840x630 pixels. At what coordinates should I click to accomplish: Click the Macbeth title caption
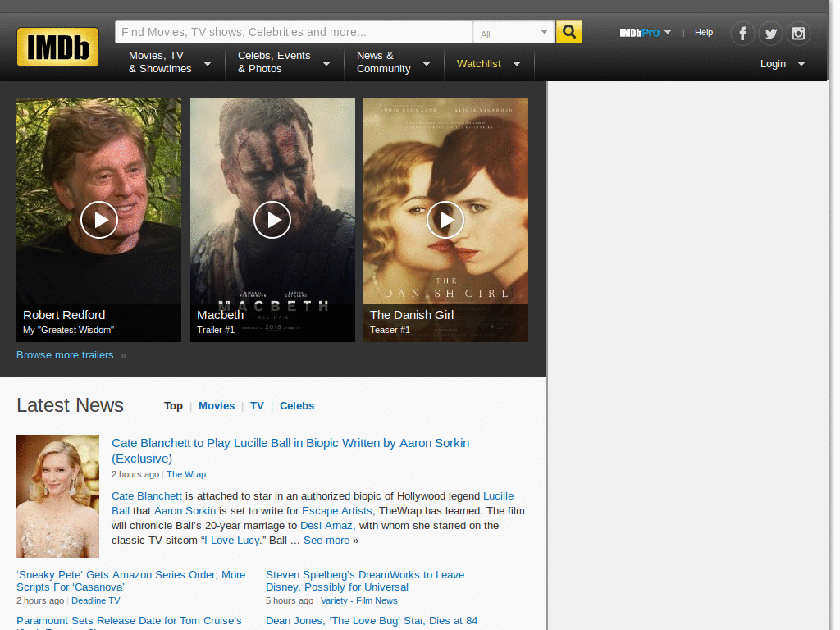(x=220, y=315)
